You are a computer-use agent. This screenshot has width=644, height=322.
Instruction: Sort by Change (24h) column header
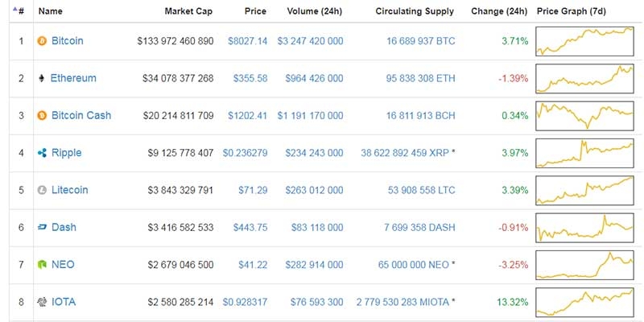pyautogui.click(x=499, y=11)
